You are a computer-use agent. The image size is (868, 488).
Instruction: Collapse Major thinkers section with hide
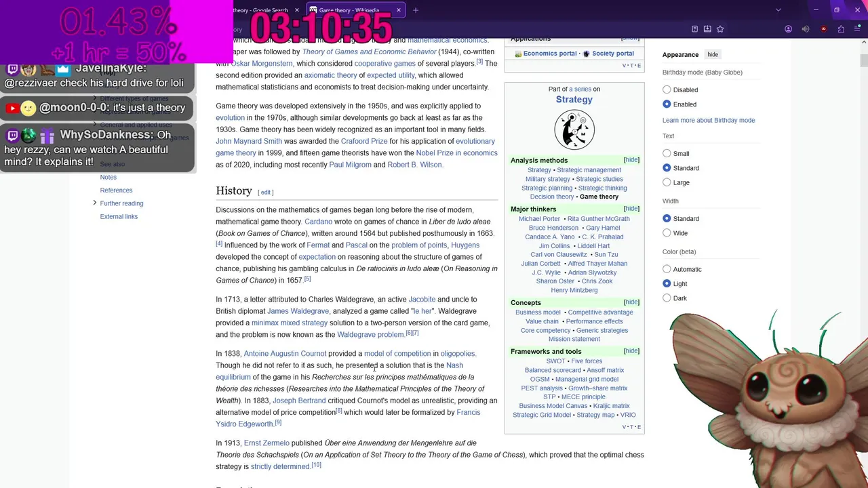pos(631,209)
